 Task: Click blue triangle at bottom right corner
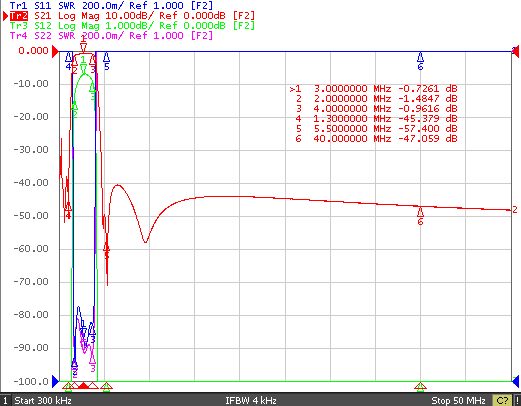pyautogui.click(x=515, y=381)
